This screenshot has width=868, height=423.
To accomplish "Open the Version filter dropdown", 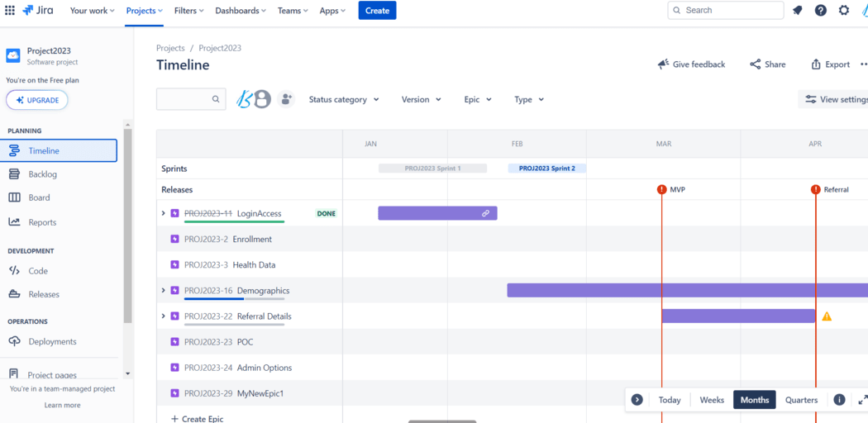I will coord(422,99).
